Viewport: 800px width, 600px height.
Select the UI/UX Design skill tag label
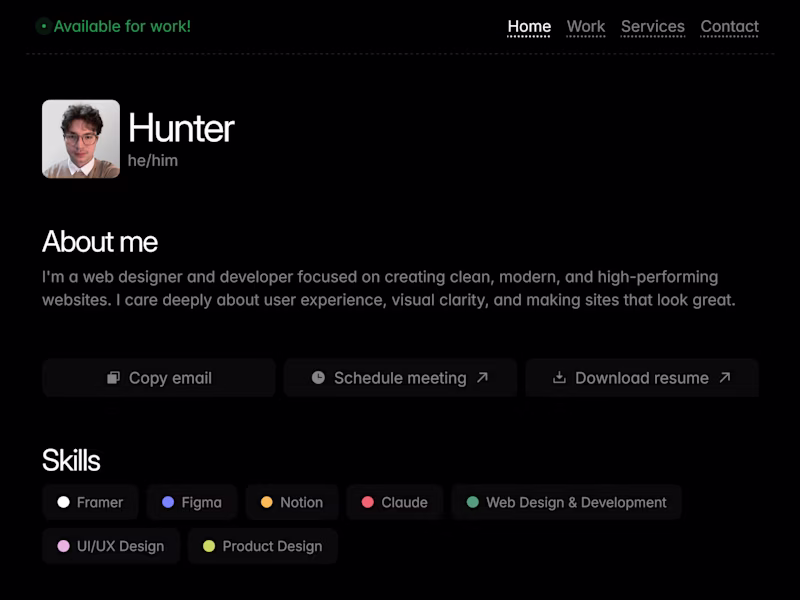[x=120, y=546]
